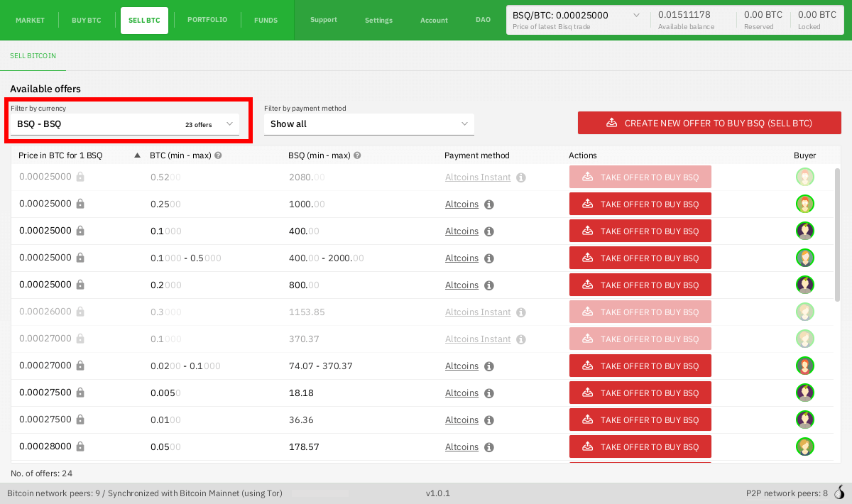This screenshot has width=852, height=504.
Task: Click the offers list vertical scrollbar
Action: coord(837,234)
